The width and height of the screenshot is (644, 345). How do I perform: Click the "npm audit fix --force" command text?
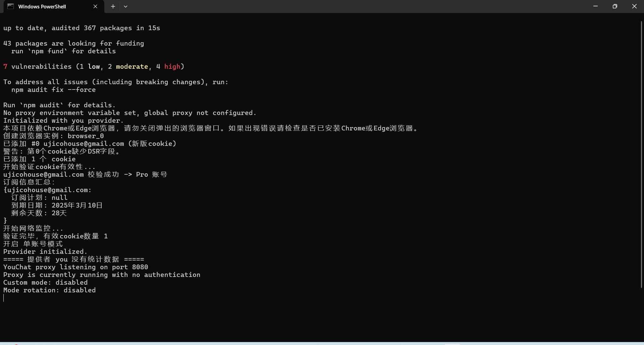[53, 90]
